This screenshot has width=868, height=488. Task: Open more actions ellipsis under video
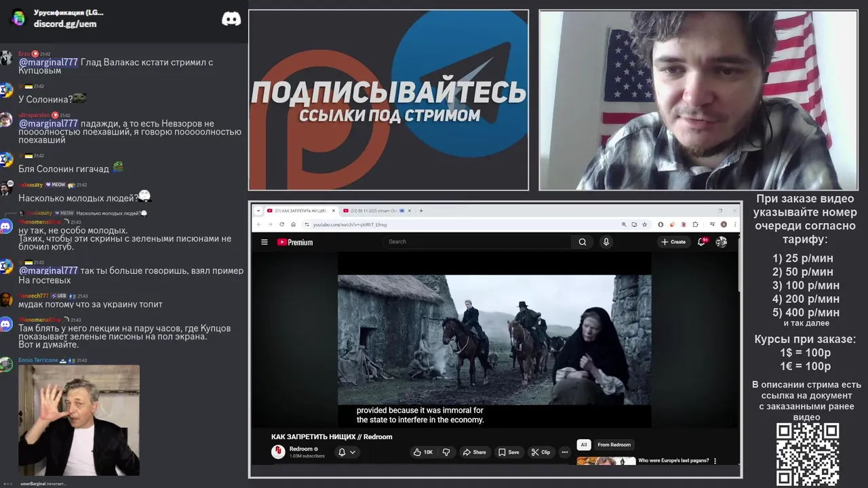564,452
